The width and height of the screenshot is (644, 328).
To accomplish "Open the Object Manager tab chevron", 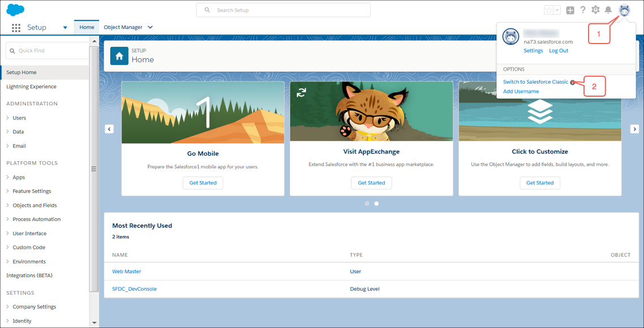I will tap(150, 28).
